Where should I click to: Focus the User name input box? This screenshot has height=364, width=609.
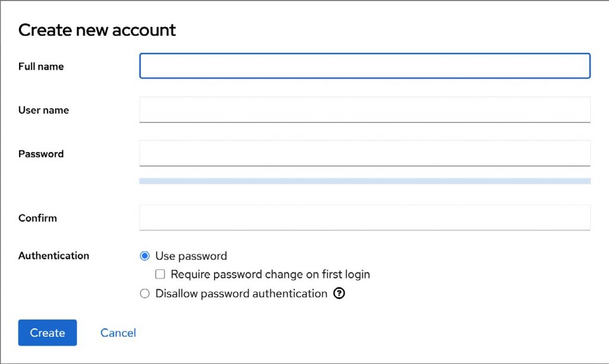pyautogui.click(x=365, y=109)
